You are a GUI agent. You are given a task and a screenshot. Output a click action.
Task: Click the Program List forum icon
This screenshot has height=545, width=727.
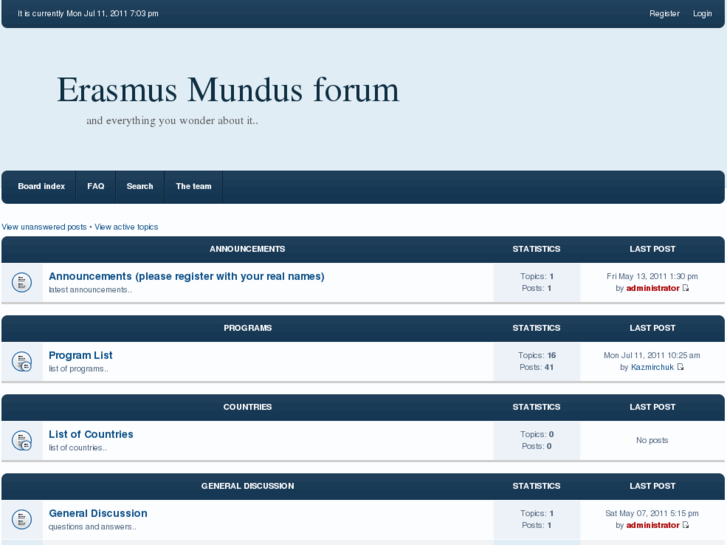[22, 361]
